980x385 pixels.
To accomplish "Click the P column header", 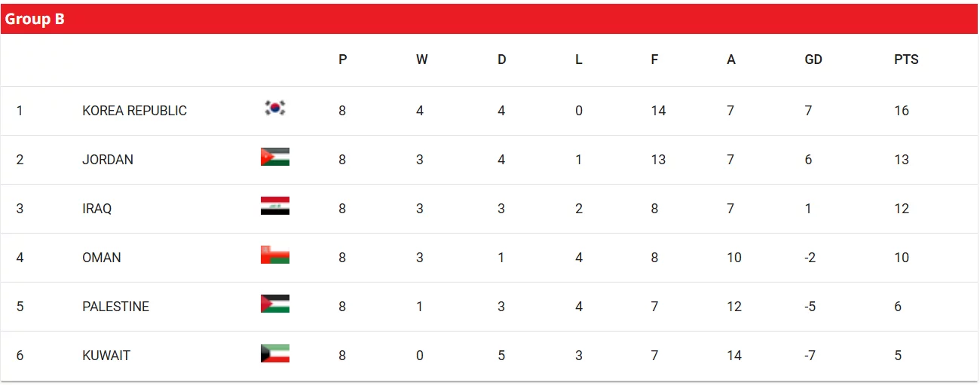I will click(343, 60).
